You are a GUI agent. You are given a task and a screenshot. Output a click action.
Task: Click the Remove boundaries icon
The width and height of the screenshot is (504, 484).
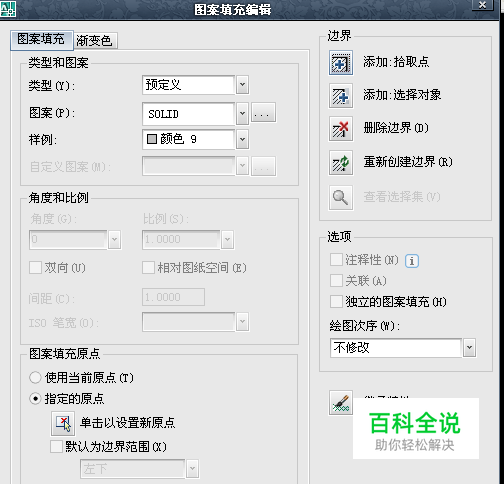point(341,129)
